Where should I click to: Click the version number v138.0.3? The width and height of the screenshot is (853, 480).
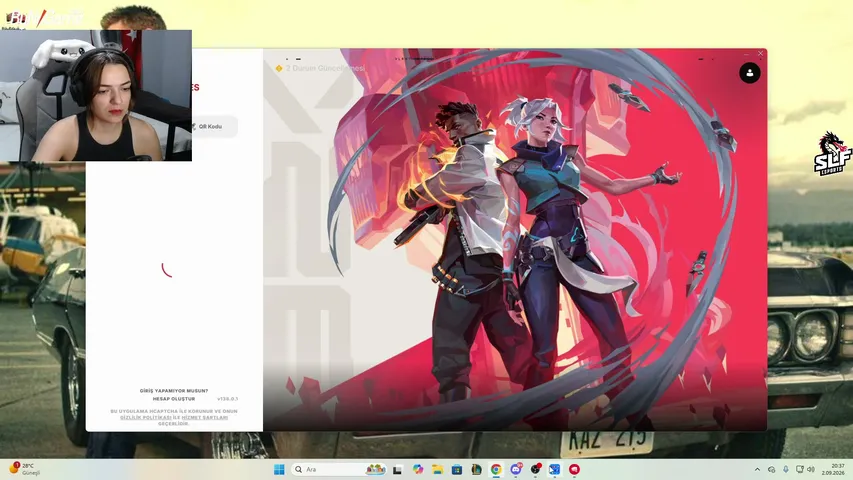(x=227, y=399)
